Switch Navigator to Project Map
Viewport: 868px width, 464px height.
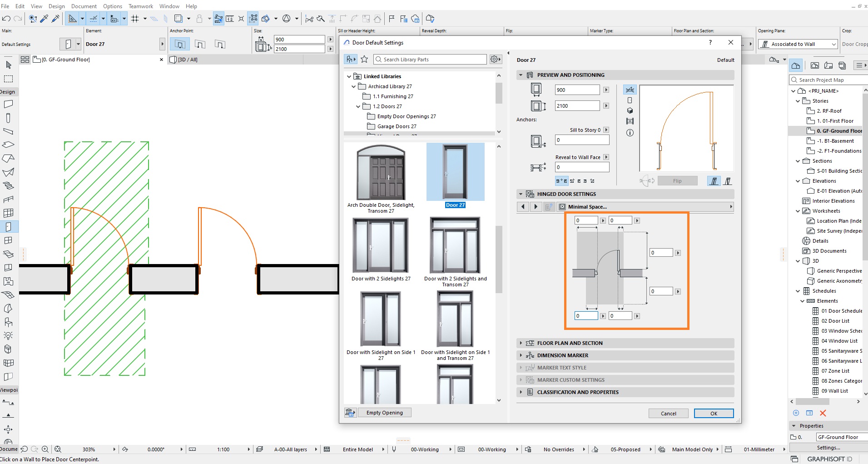(796, 65)
